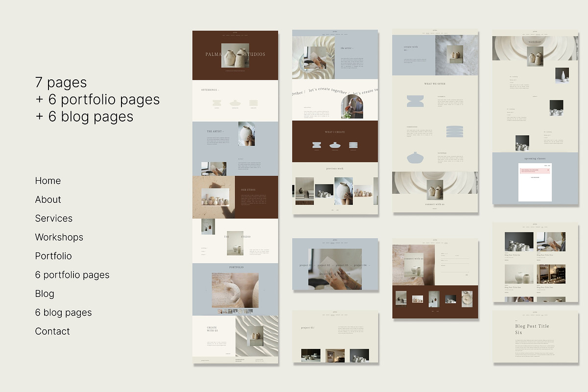
Task: Open 'Blog Post Title Two' on blog mockup
Action: 545,287
